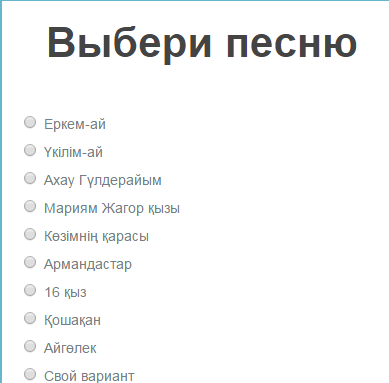Click the Үкілім-ай option label
This screenshot has height=383, width=389.
pyautogui.click(x=73, y=152)
